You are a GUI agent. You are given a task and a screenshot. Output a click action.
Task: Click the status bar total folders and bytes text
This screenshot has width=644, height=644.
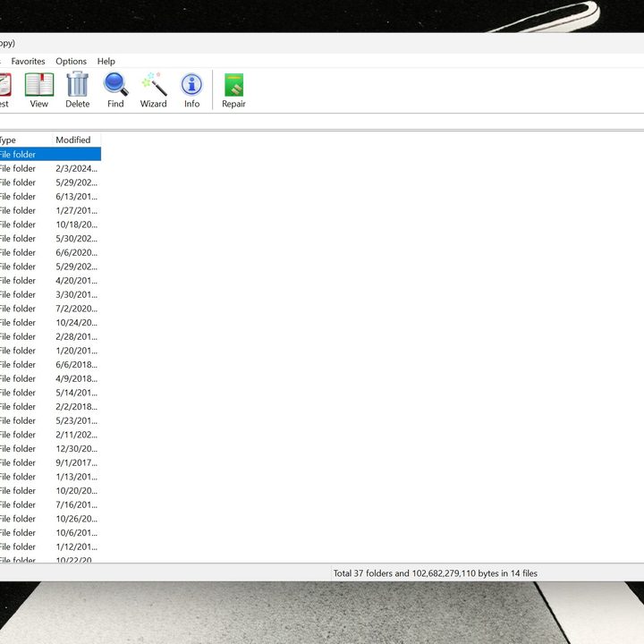(x=436, y=573)
